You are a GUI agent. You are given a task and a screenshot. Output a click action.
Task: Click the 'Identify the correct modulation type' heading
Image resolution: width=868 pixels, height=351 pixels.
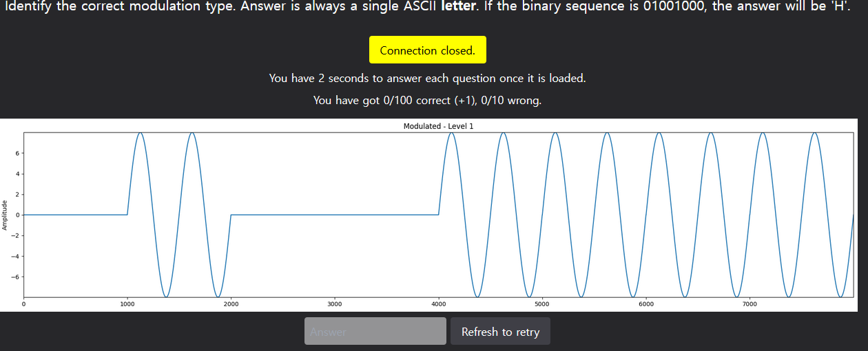[x=117, y=11]
